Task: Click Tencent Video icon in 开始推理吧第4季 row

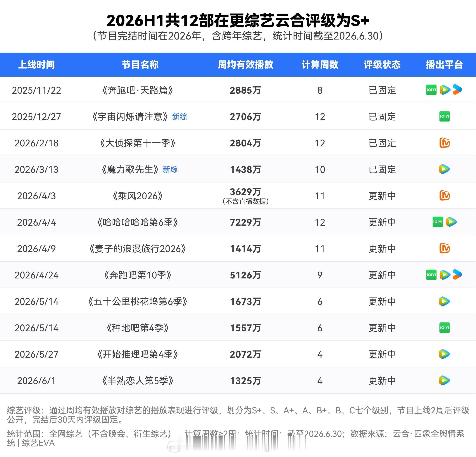Action: point(445,354)
